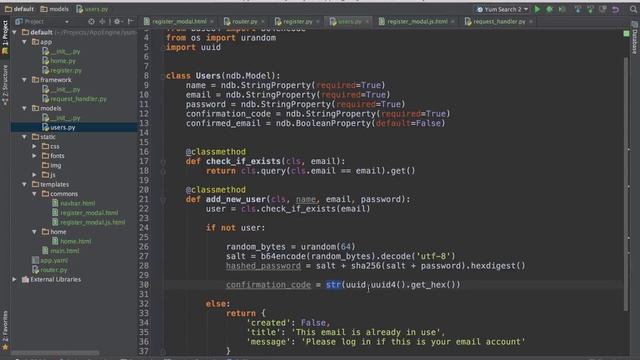Expand the fonts folder
640x360 pixels.
34,156
